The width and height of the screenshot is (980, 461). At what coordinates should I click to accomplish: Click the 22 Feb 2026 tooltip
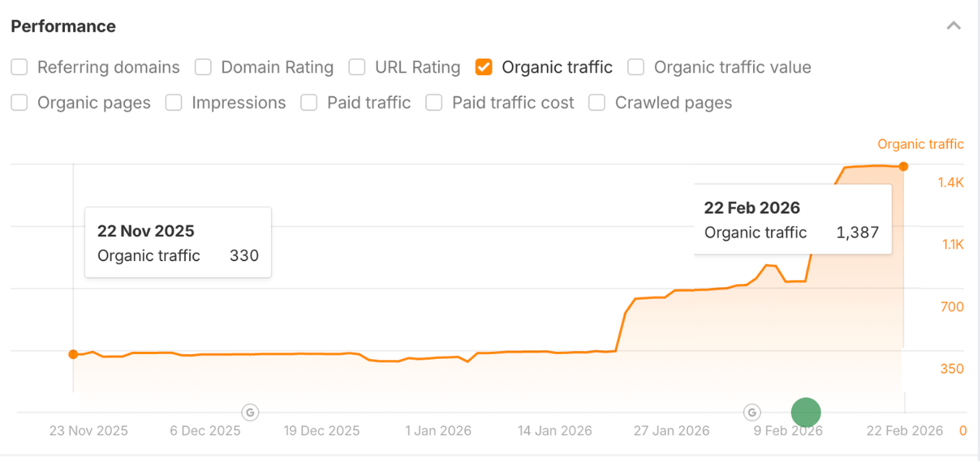pyautogui.click(x=792, y=220)
